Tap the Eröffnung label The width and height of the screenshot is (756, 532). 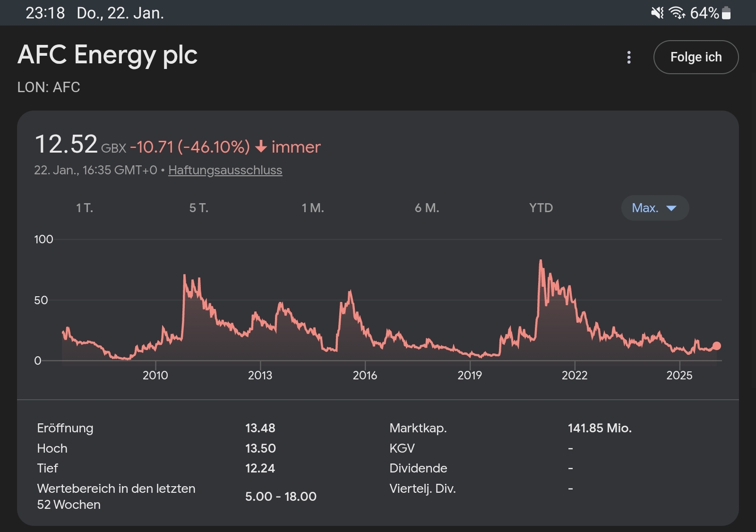pos(65,428)
